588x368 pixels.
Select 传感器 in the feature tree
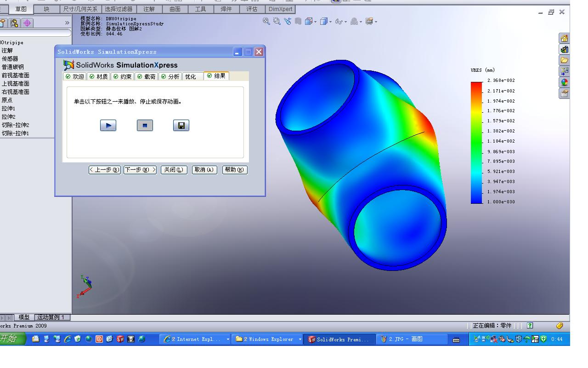point(10,59)
